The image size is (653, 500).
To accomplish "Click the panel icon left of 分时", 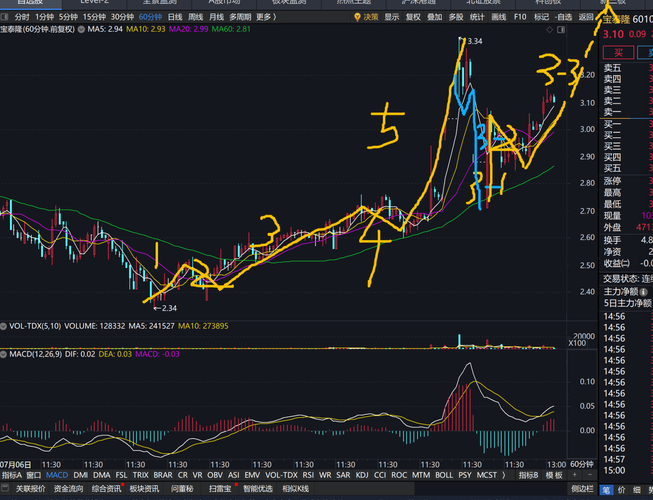I will click(x=5, y=17).
